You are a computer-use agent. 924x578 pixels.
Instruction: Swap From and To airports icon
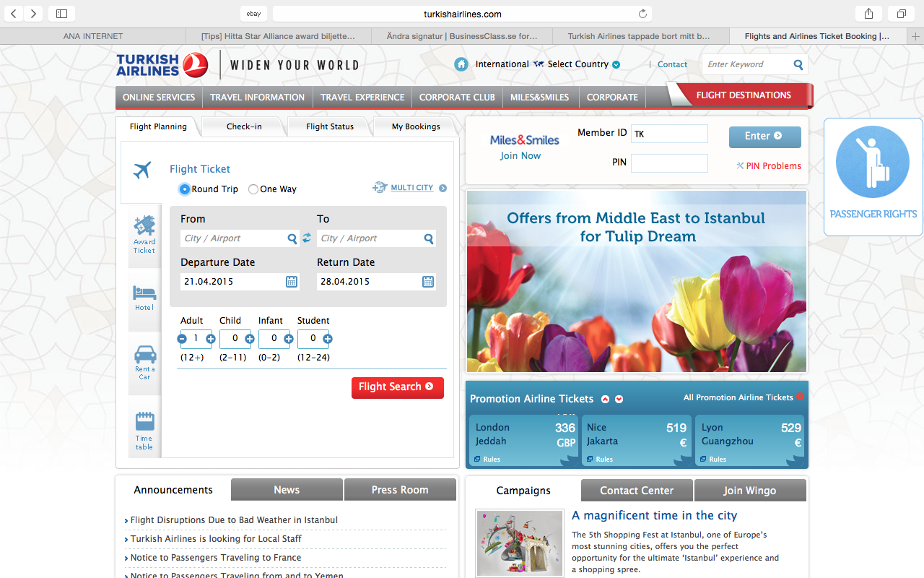(x=307, y=238)
